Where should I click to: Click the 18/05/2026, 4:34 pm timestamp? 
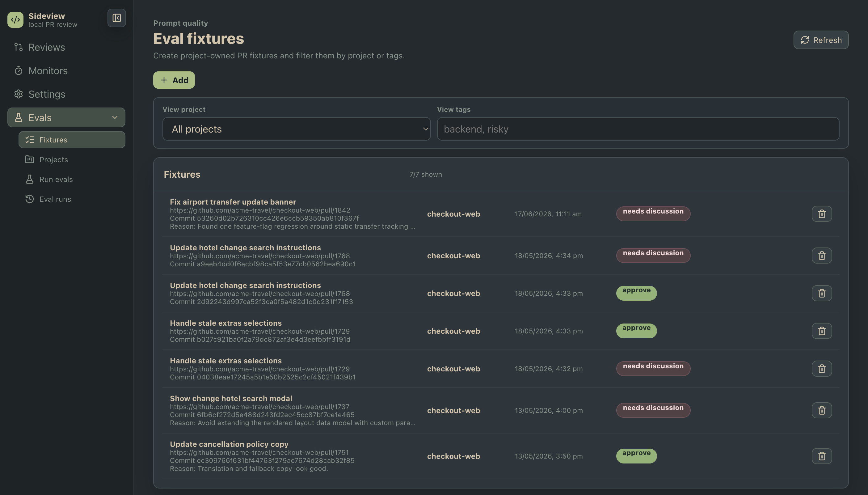549,256
